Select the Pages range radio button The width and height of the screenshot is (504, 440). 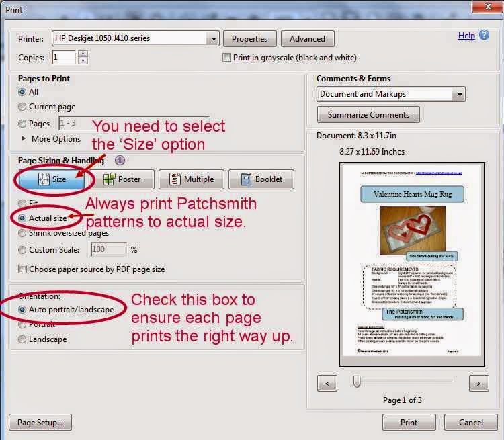tap(22, 124)
